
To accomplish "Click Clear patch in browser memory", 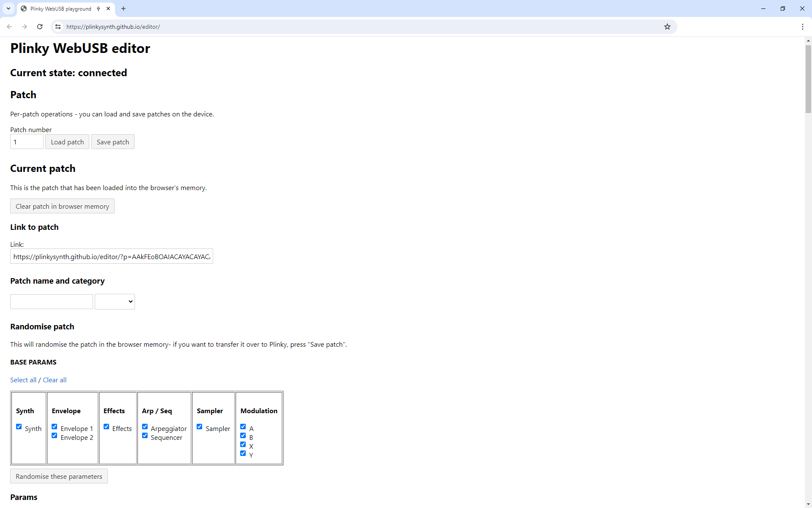I will pyautogui.click(x=62, y=206).
